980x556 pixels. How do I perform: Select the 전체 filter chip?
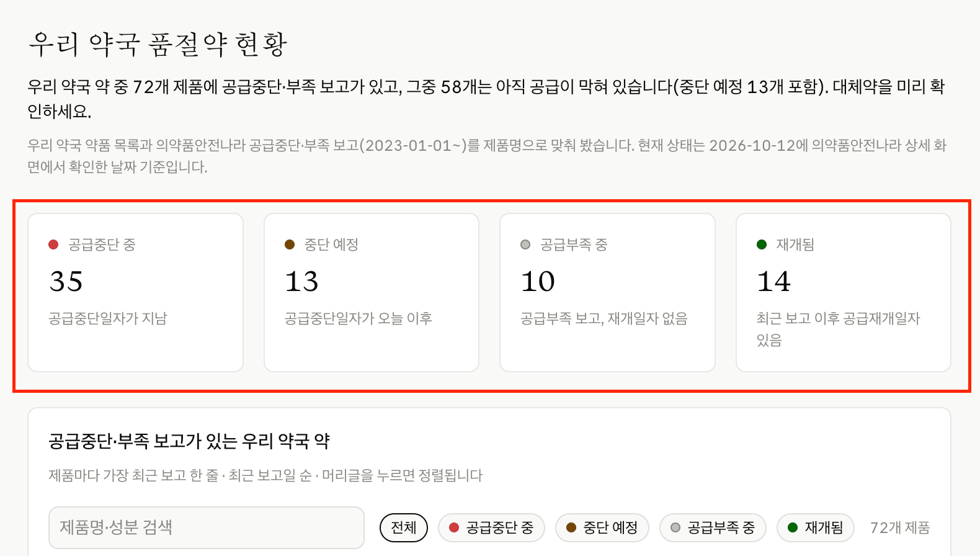click(x=404, y=527)
